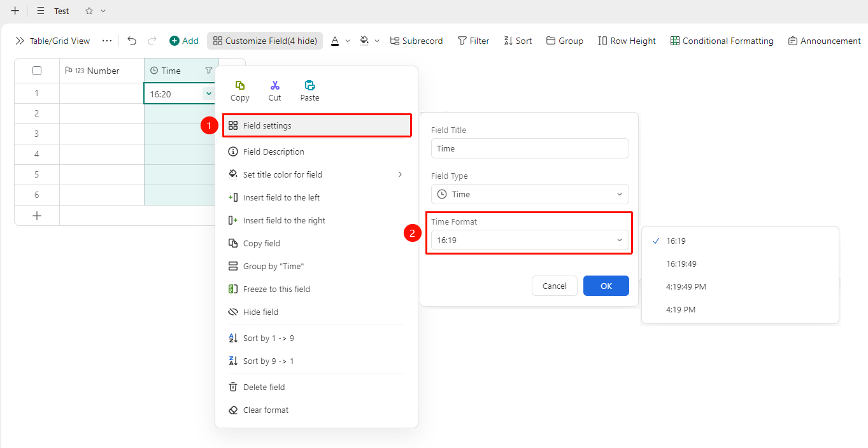The image size is (868, 448).
Task: Select Field settings in the context menu
Action: coord(316,125)
